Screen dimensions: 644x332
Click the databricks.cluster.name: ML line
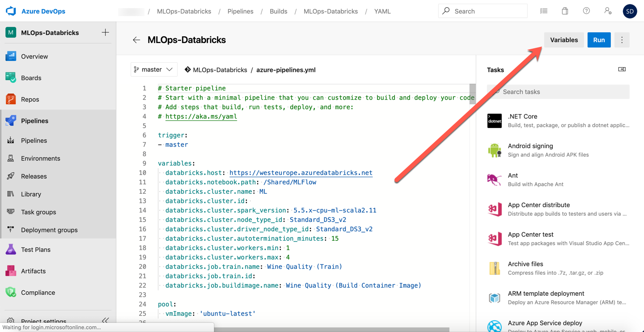[216, 192]
